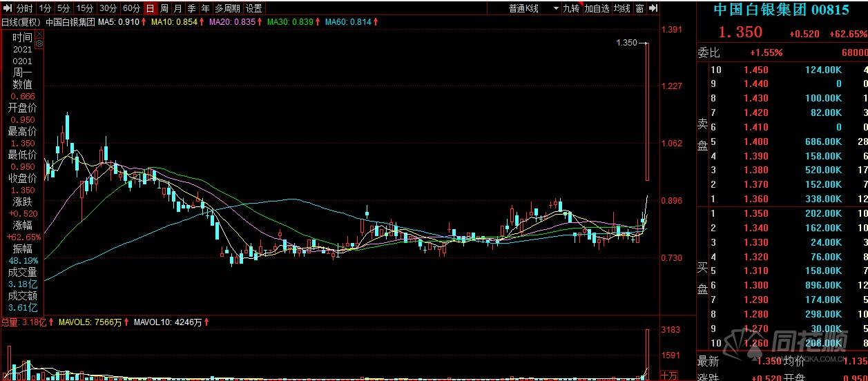Open the 多周期 multi-period view

pyautogui.click(x=227, y=8)
